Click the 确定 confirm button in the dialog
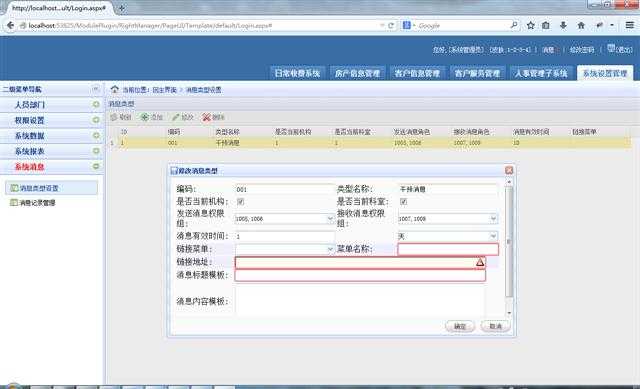Screen dimensions: 640x389 [460, 326]
